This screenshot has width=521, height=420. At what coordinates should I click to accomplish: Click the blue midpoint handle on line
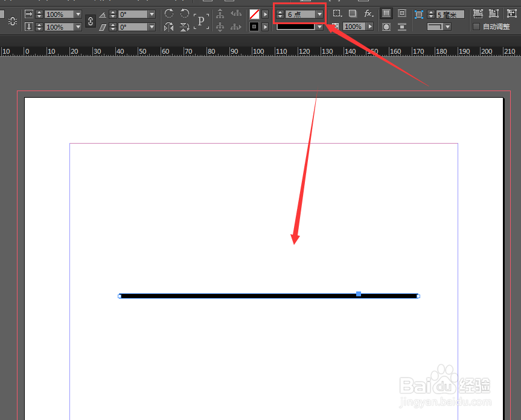[359, 294]
